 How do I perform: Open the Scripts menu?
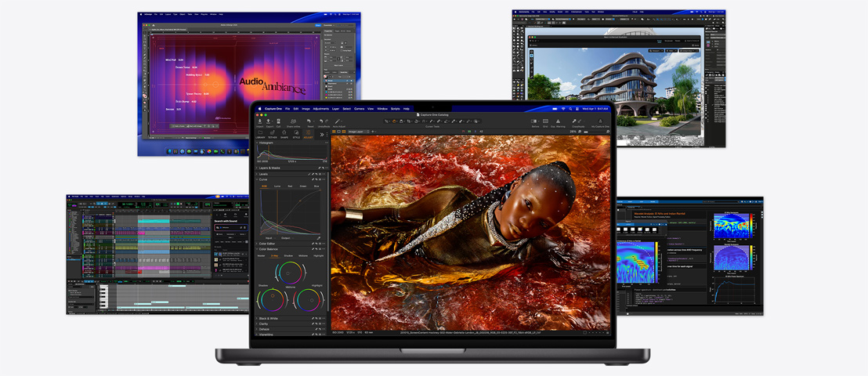396,109
